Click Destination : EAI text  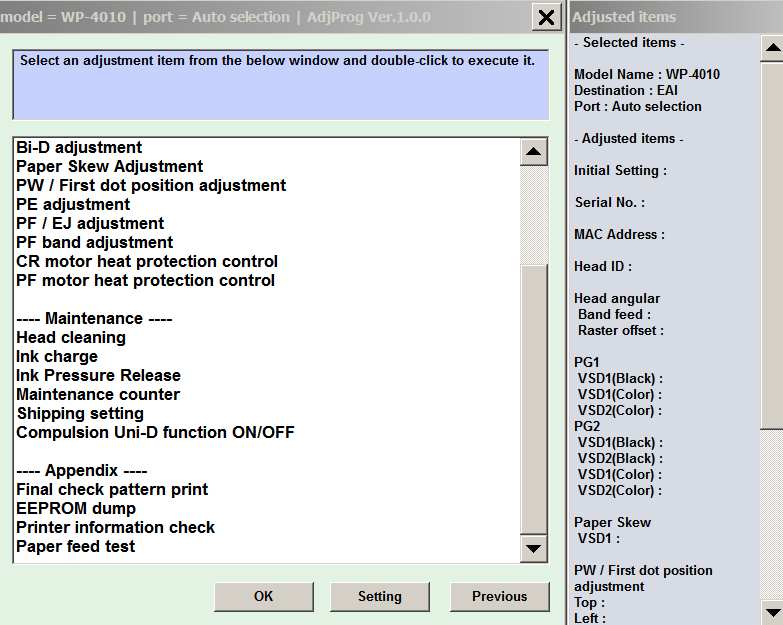click(x=626, y=90)
